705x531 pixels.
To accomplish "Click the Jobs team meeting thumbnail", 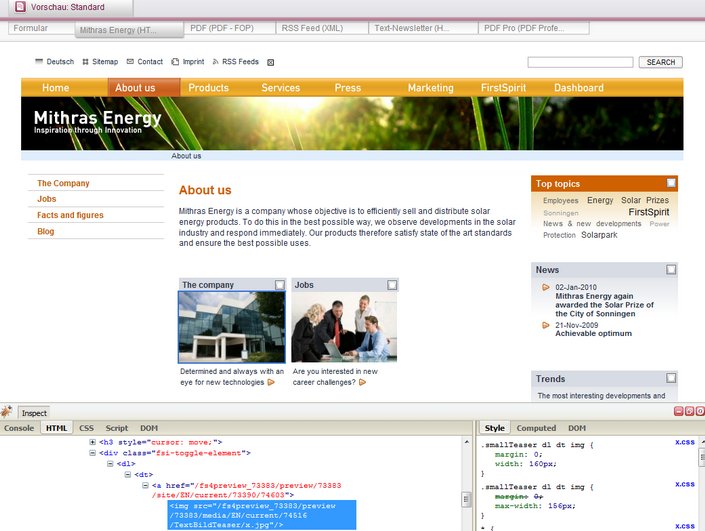I will click(x=344, y=327).
